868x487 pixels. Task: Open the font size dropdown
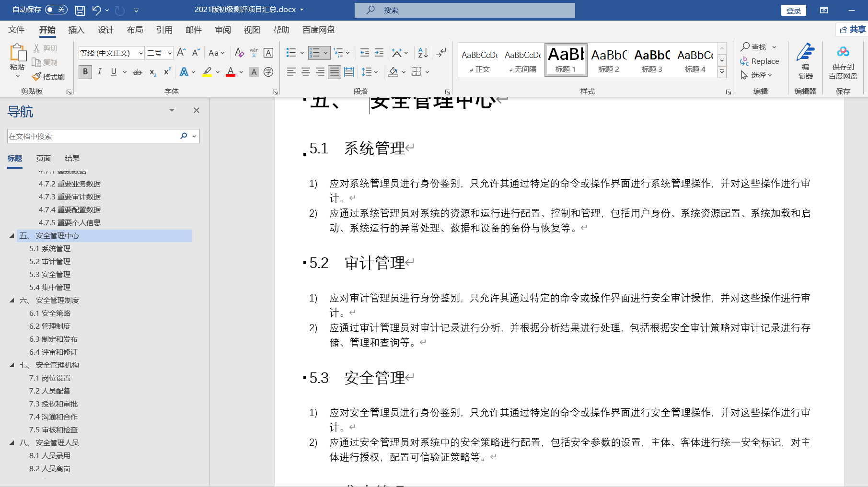pyautogui.click(x=170, y=53)
